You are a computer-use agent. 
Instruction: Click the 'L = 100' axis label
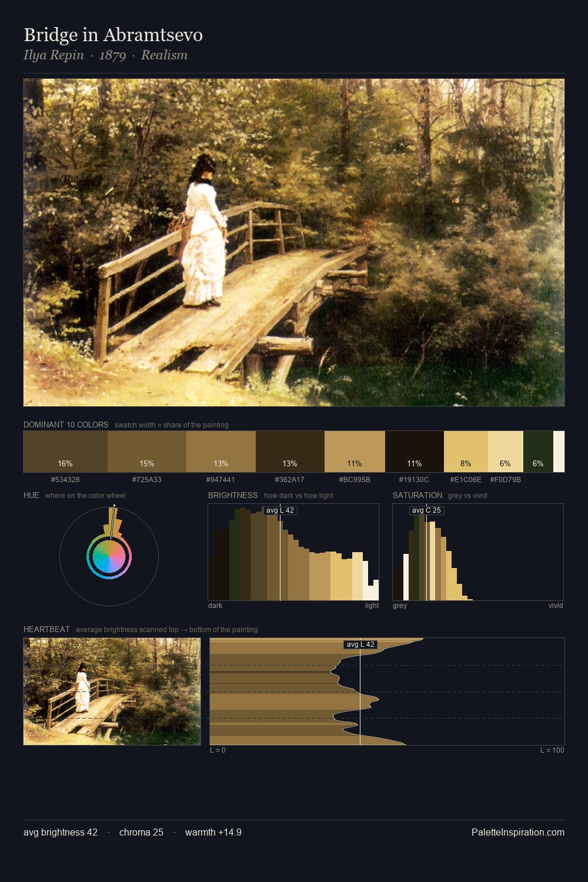(552, 750)
